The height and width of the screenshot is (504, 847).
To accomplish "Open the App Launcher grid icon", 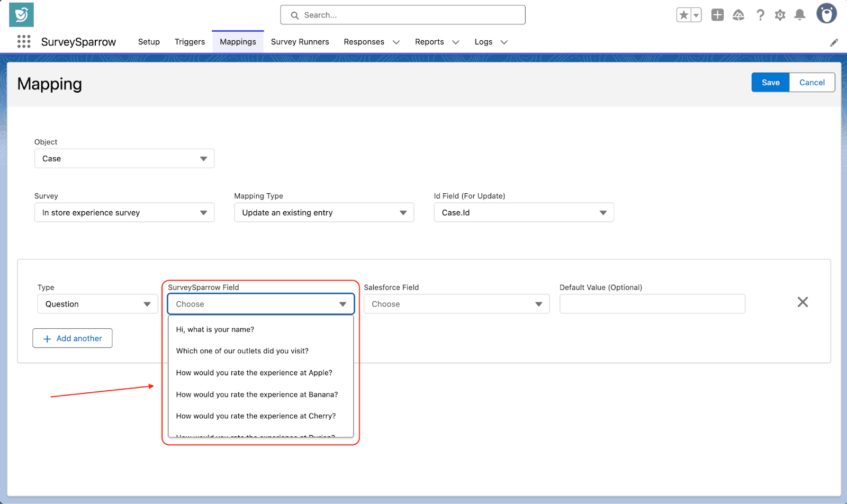I will click(x=24, y=42).
